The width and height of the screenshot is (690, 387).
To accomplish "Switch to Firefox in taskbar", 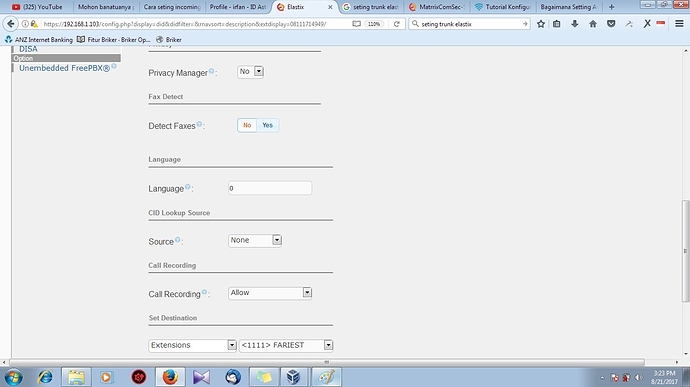I will point(170,377).
